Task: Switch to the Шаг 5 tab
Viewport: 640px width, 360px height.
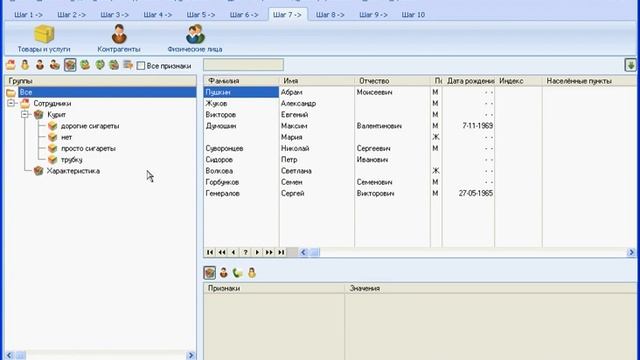Action: click(201, 15)
